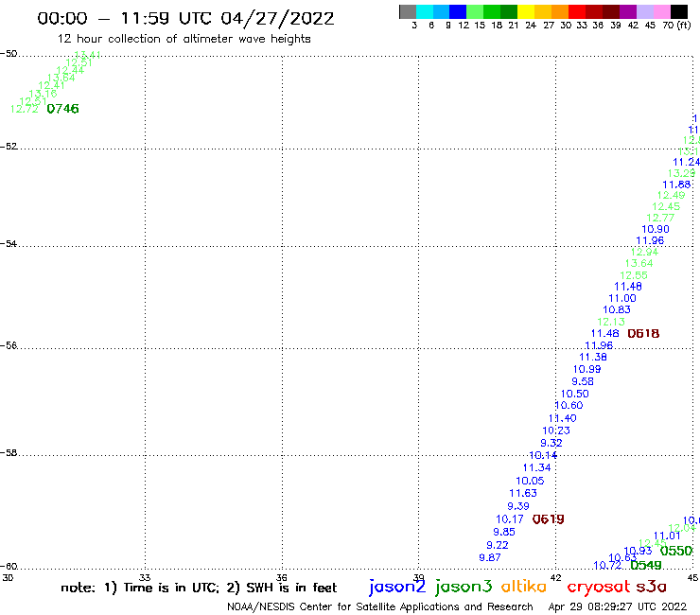Pick the purple legend color swatch
This screenshot has height=615, width=700.
628,11
